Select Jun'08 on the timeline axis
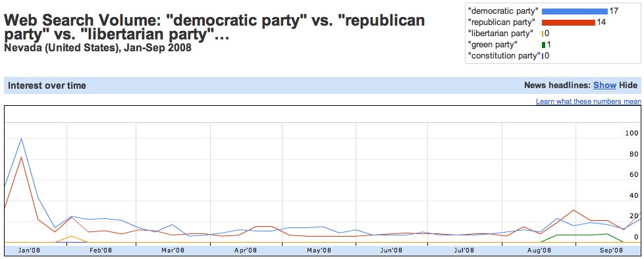Image resolution: width=644 pixels, height=259 pixels. tap(391, 250)
